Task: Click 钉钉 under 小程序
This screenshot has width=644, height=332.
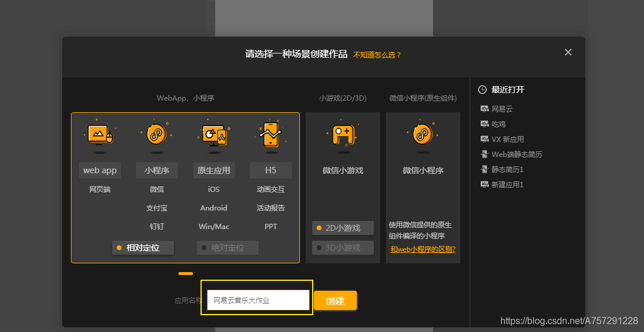Action: click(157, 226)
